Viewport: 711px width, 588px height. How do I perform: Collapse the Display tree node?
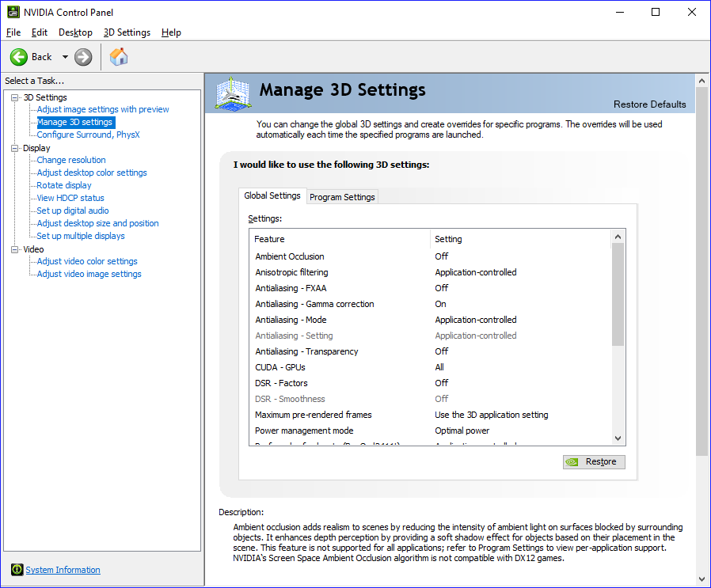[14, 148]
